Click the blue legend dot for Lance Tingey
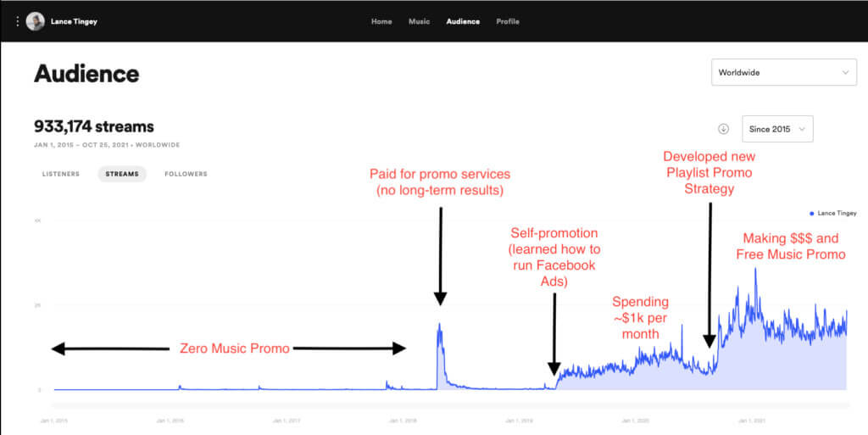The width and height of the screenshot is (868, 435). [x=811, y=213]
